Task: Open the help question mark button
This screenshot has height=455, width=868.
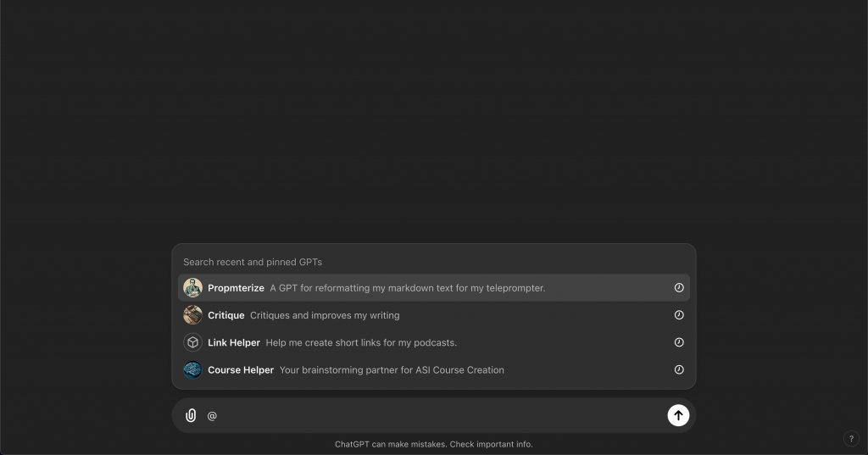Action: [x=852, y=439]
